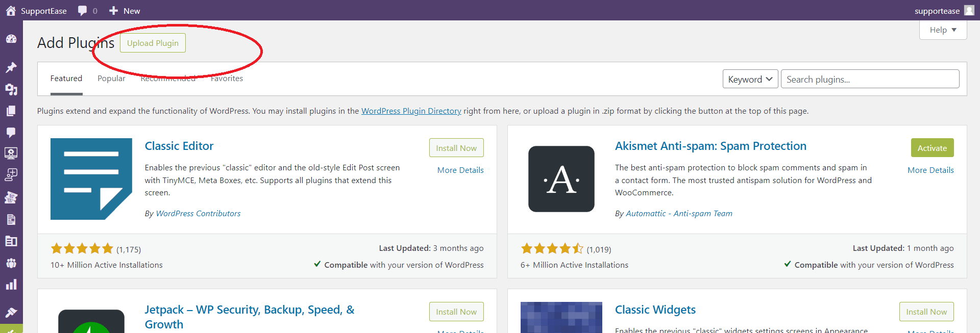The width and height of the screenshot is (980, 333).
Task: Open the Classic Editor title link
Action: click(x=179, y=146)
